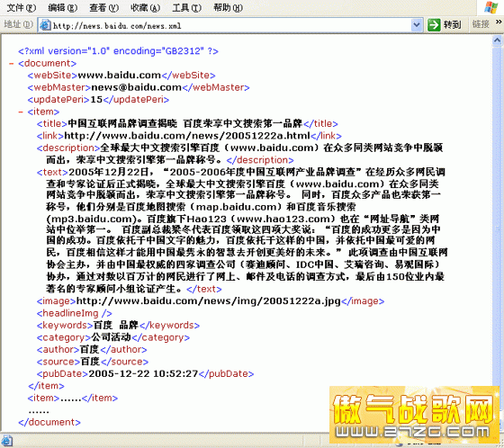
Task: Open the 工具(T) menu
Action: [x=187, y=7]
